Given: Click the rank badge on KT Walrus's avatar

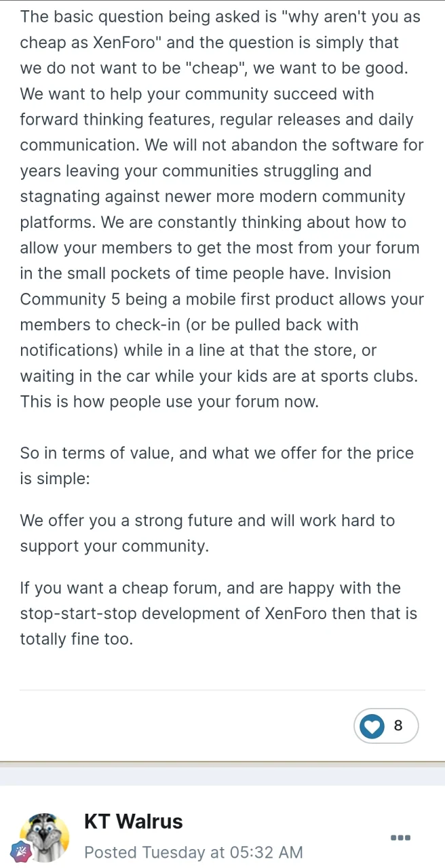Looking at the screenshot, I should pyautogui.click(x=22, y=850).
